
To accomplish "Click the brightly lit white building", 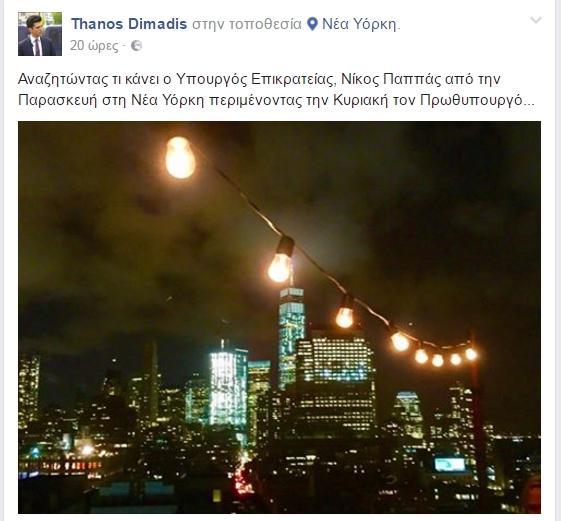I will pos(228,386).
